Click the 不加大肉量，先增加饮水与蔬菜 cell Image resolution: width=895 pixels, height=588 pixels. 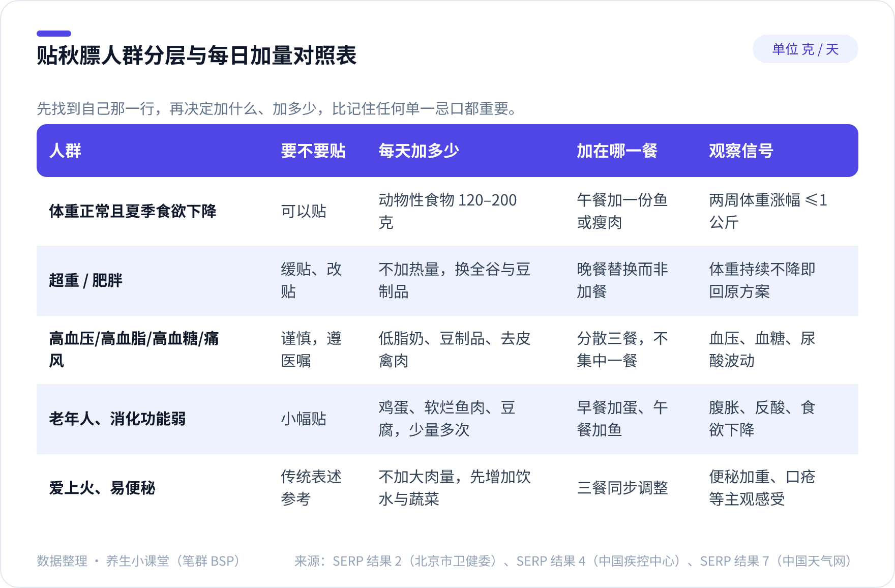(455, 488)
